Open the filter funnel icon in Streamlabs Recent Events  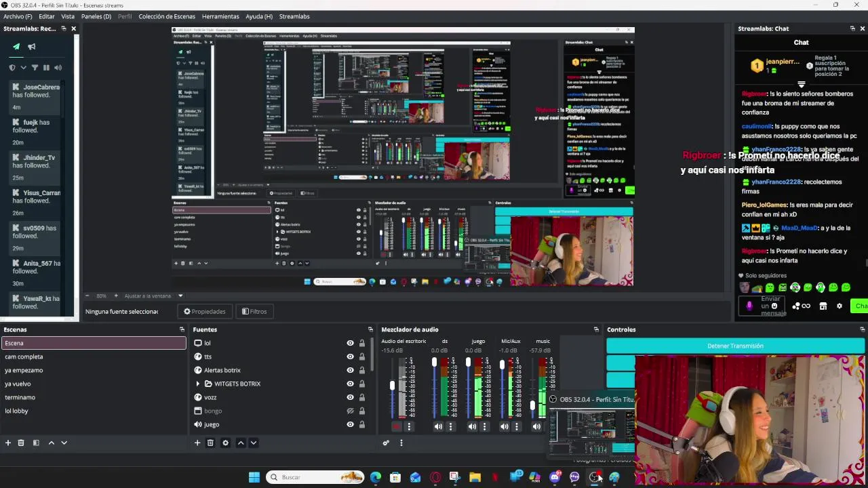coord(35,68)
